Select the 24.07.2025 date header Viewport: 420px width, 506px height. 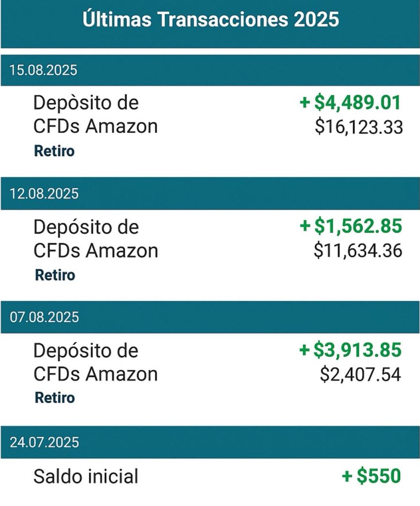[44, 442]
